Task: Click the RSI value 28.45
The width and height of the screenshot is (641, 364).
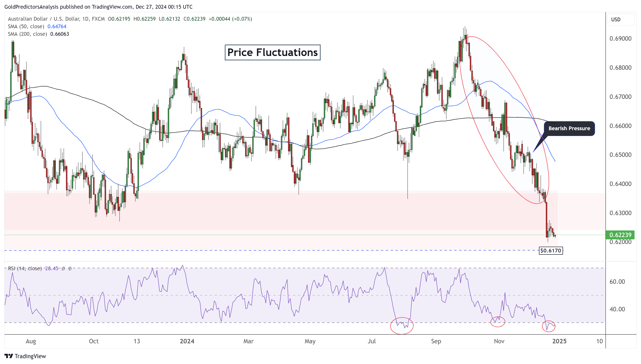Action: point(52,268)
